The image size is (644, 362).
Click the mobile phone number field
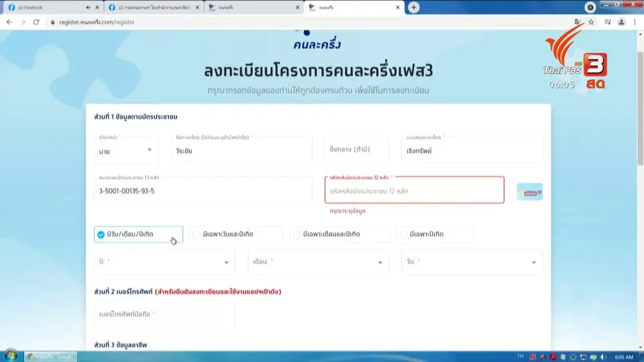[x=164, y=314]
